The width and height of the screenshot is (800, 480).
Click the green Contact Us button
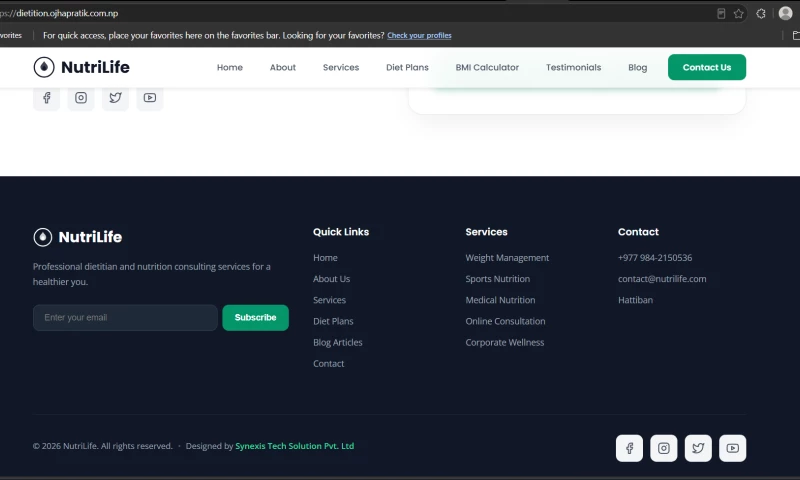[x=707, y=67]
